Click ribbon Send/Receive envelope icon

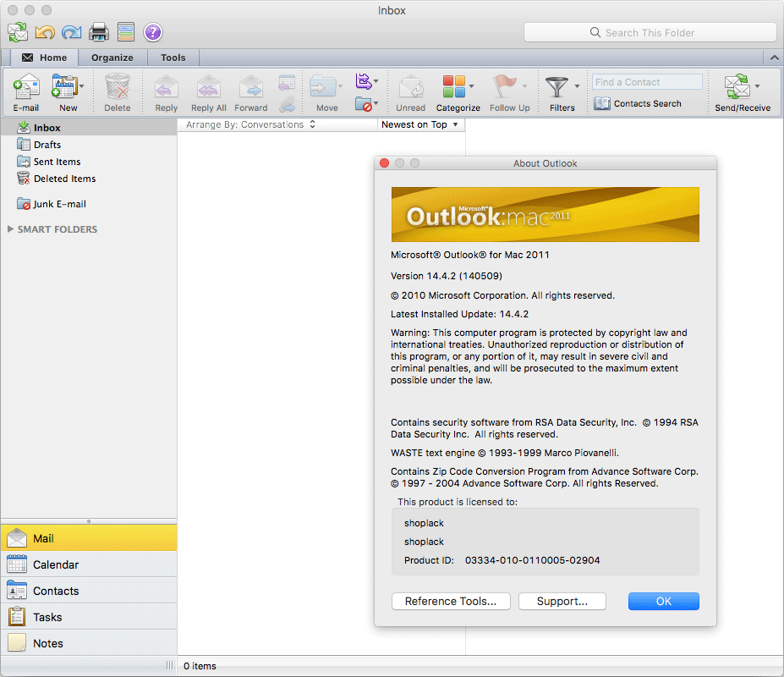[x=737, y=86]
